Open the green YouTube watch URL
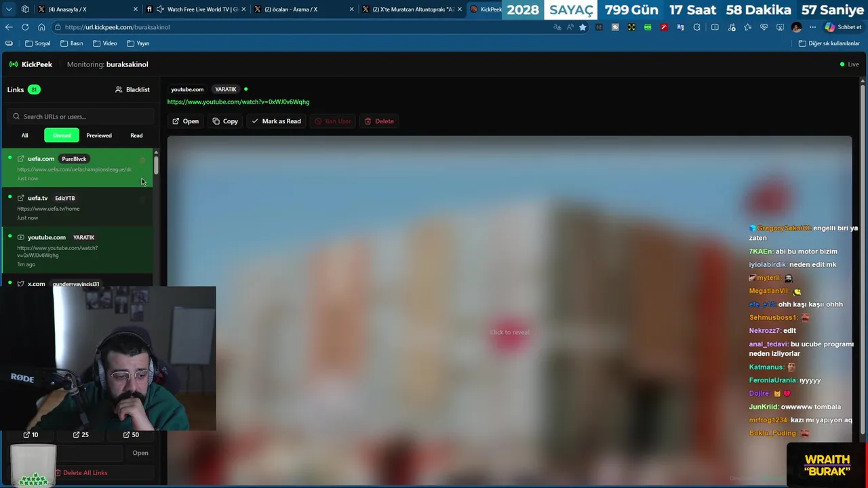 tap(238, 102)
